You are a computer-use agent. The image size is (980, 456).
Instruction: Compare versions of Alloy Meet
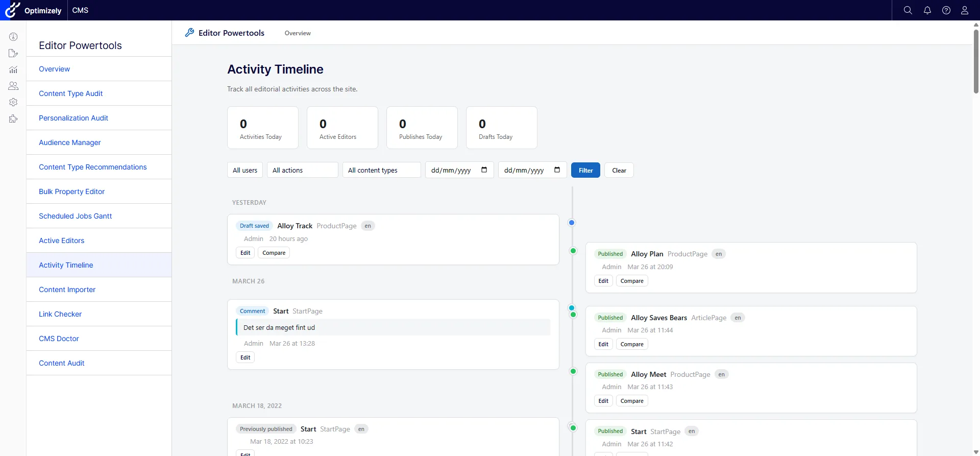pyautogui.click(x=632, y=401)
